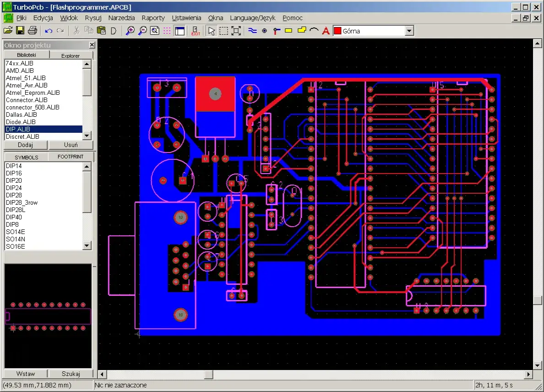
Task: Click the red layer color swatch
Action: click(339, 30)
